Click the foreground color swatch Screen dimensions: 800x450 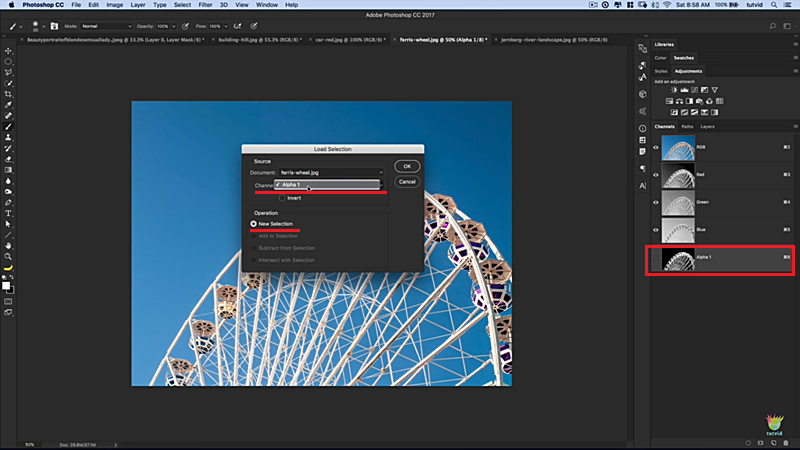[x=6, y=286]
